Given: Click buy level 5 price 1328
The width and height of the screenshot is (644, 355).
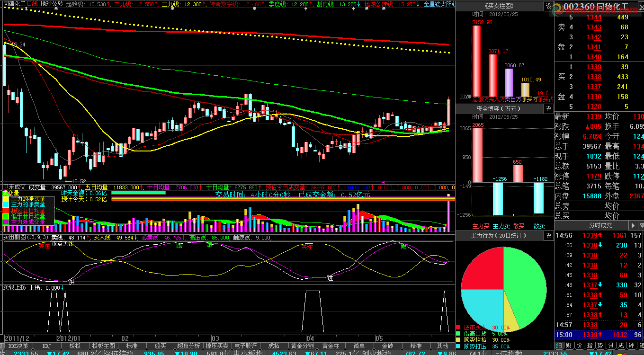Looking at the screenshot, I should (594, 106).
